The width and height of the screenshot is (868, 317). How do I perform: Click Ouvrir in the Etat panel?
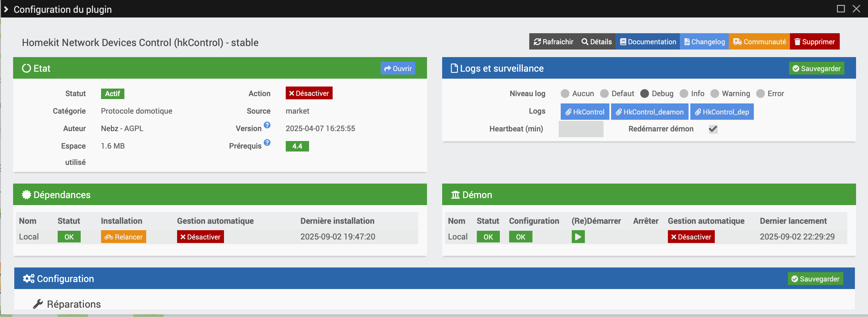(398, 68)
